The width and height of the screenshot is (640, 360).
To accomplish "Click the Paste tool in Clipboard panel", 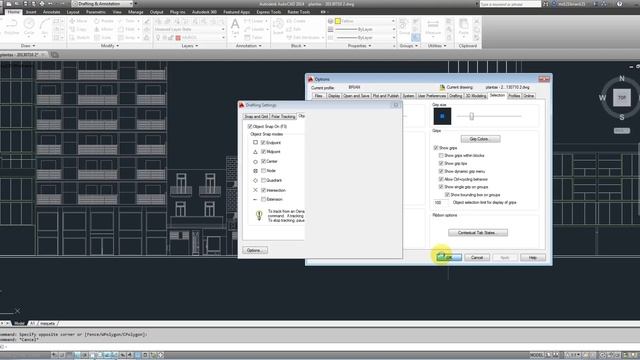I will pos(464,27).
